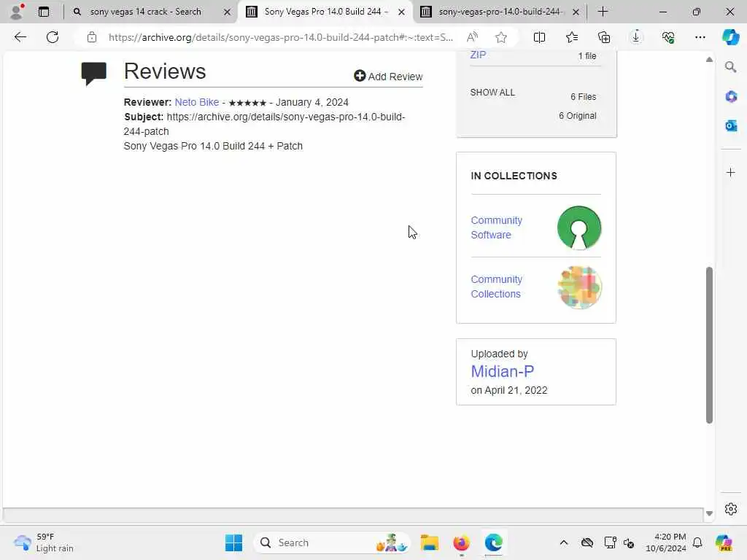This screenshot has height=560, width=747.
Task: Open the browser profile icon
Action: 17,12
